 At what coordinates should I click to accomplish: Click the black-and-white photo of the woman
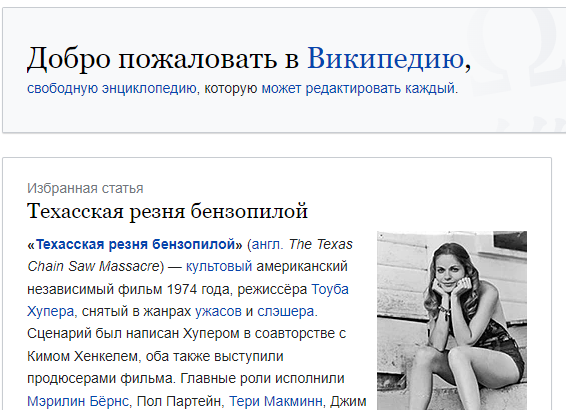452,320
